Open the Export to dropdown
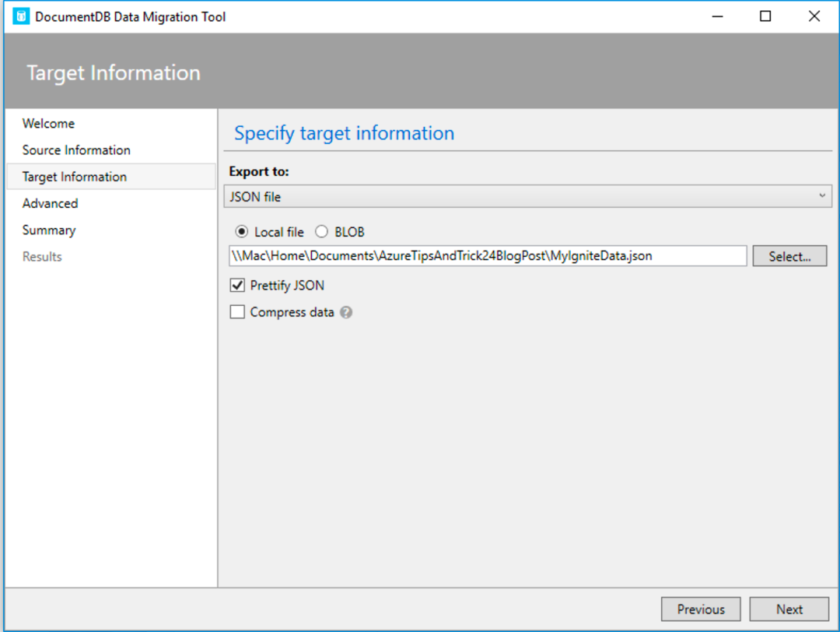Screen dimensions: 840x632 (x=527, y=196)
